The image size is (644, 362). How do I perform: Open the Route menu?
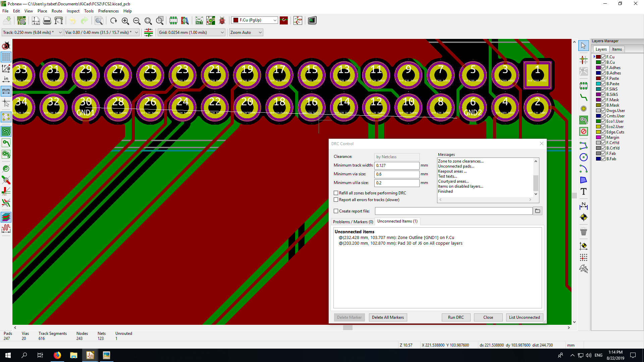(x=57, y=11)
